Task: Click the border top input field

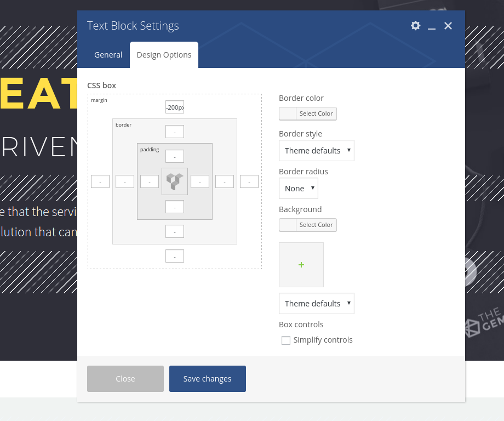Action: tap(175, 132)
